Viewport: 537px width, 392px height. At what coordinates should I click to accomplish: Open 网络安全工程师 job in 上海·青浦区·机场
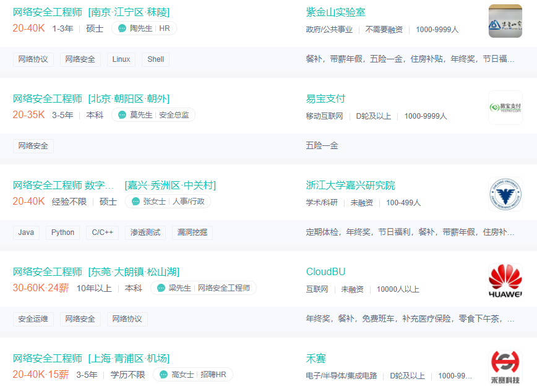(x=91, y=359)
